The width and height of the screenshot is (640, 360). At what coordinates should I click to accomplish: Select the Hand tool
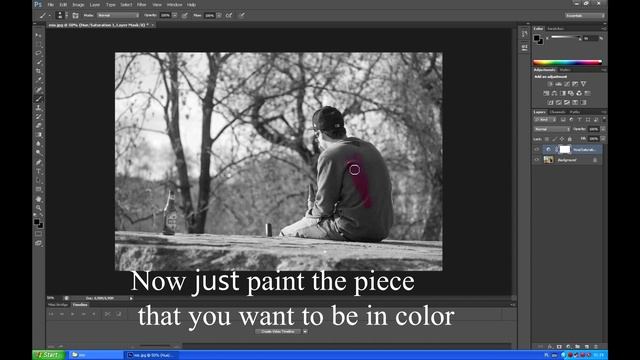[38, 199]
